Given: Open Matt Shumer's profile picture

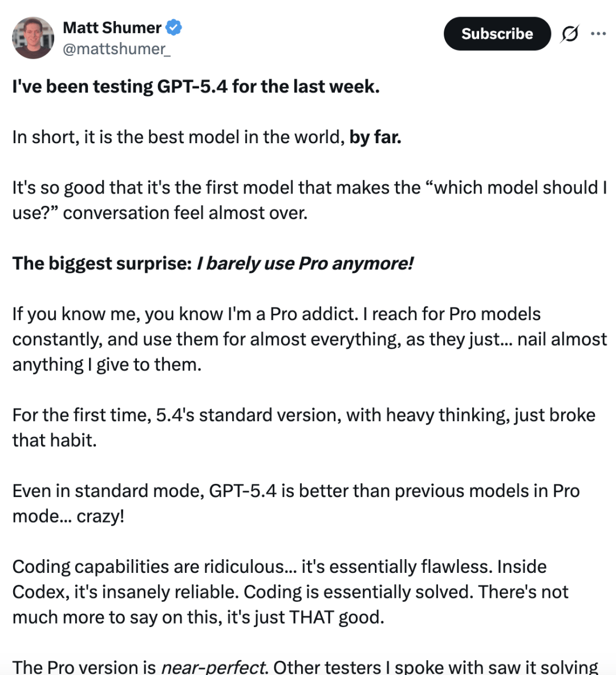Looking at the screenshot, I should coord(33,38).
